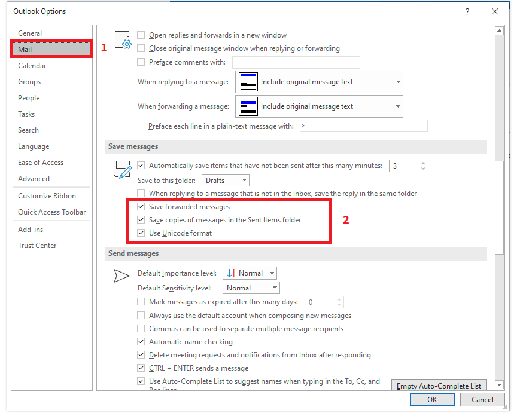Click the plain-text line preface field
The width and height of the screenshot is (532, 419).
363,126
